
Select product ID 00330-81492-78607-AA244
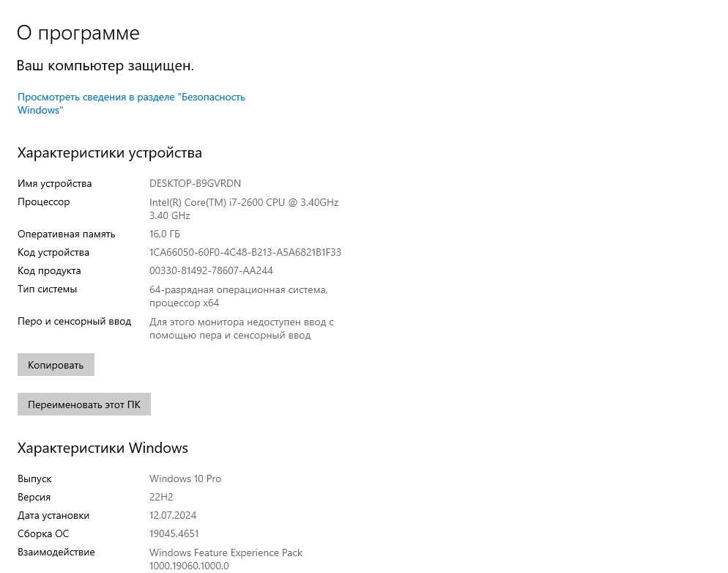pos(211,270)
